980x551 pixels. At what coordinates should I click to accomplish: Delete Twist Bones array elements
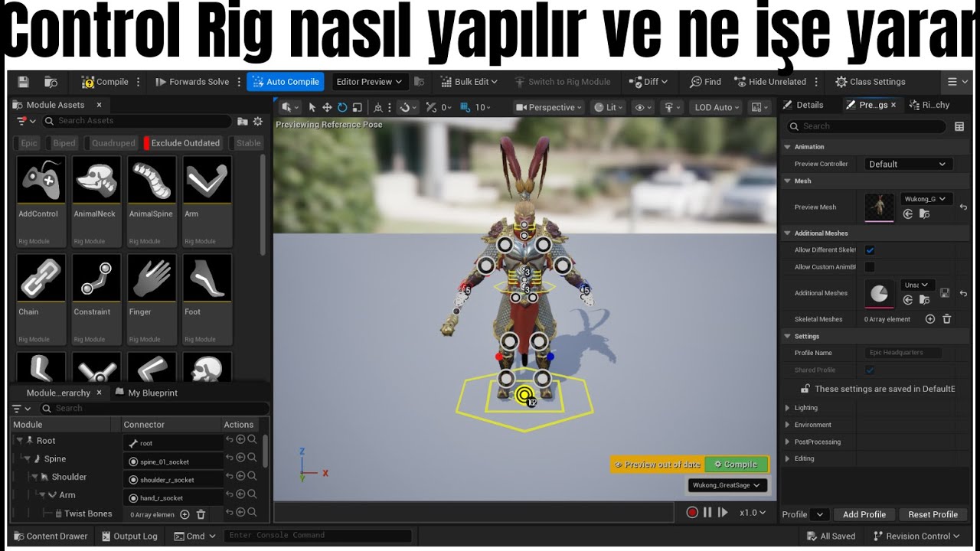(201, 514)
